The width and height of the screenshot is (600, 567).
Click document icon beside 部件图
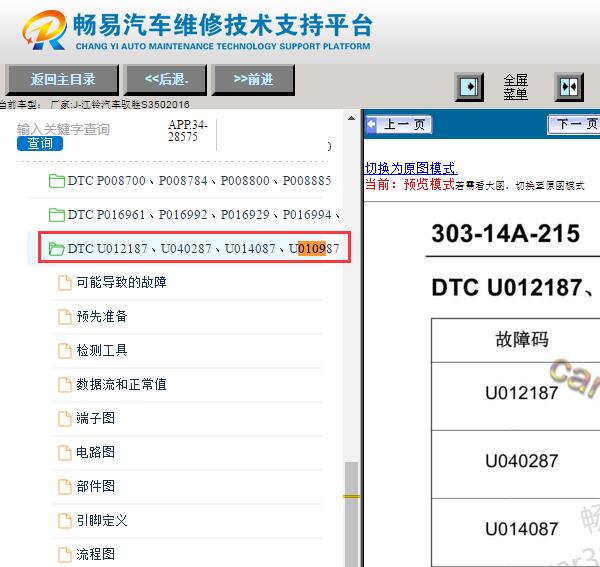tap(65, 487)
